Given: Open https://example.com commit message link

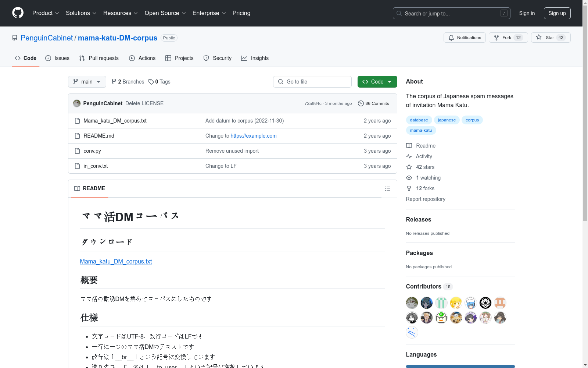Looking at the screenshot, I should pyautogui.click(x=254, y=136).
